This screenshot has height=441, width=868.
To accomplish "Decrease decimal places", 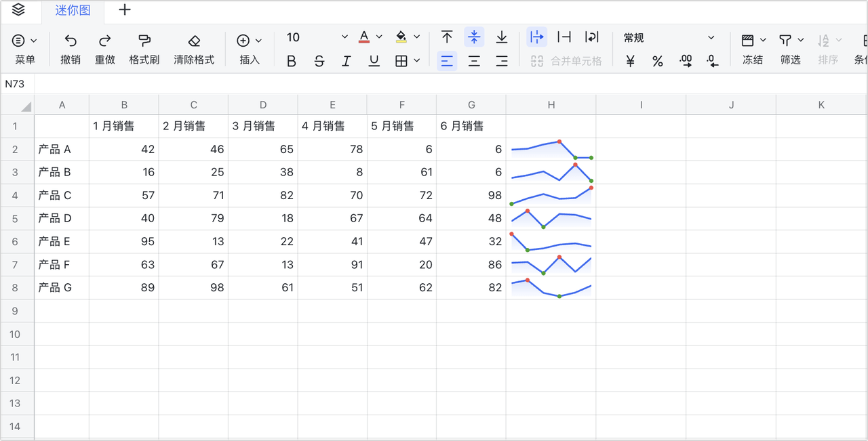I will (713, 61).
